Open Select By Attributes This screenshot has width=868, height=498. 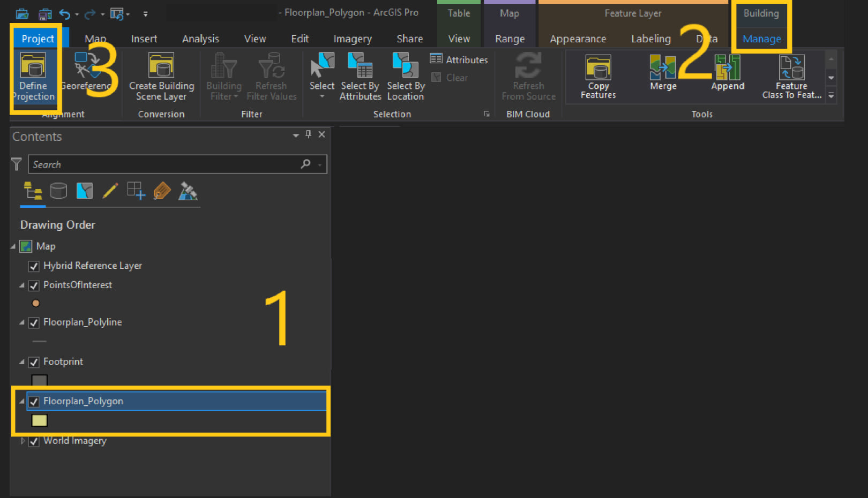(x=360, y=77)
